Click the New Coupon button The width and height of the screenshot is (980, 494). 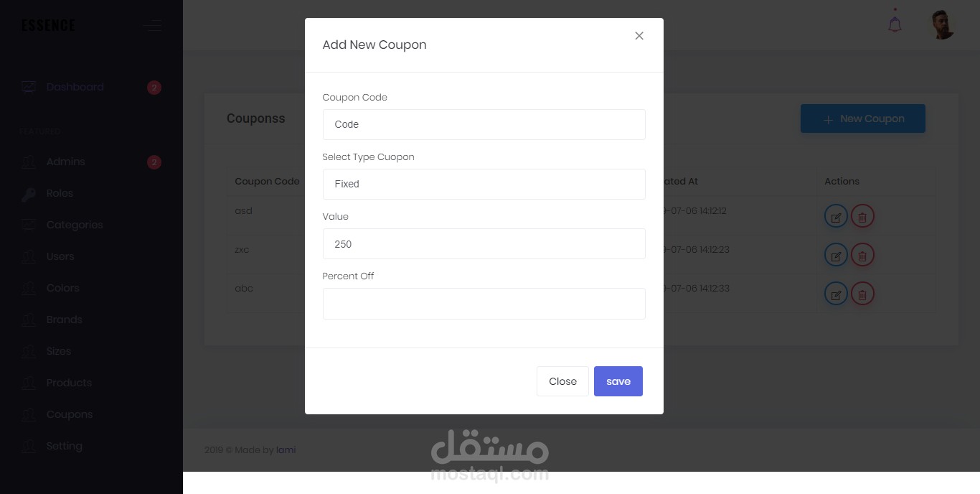pos(862,118)
